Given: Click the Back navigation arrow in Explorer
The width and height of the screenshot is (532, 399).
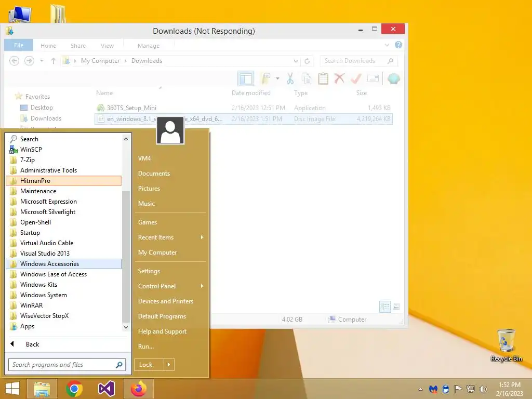Looking at the screenshot, I should [x=14, y=61].
